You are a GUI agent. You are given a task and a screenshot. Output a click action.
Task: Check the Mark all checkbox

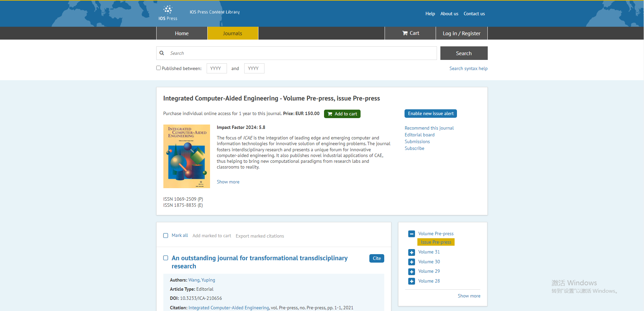click(x=166, y=236)
